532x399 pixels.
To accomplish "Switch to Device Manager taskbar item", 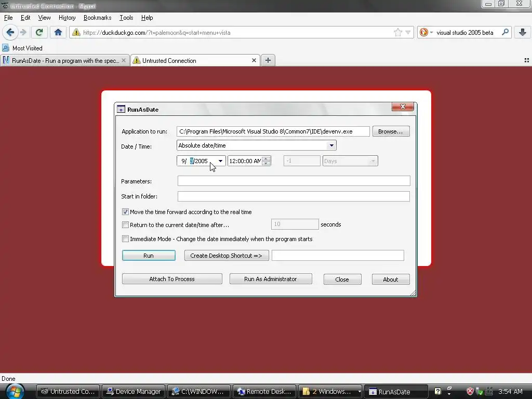I will click(x=134, y=392).
